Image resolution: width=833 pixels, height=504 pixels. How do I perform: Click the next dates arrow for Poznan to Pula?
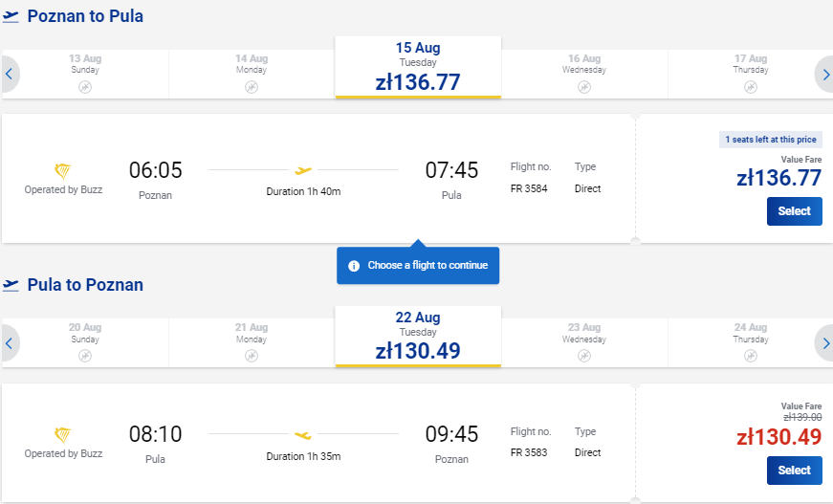point(825,75)
